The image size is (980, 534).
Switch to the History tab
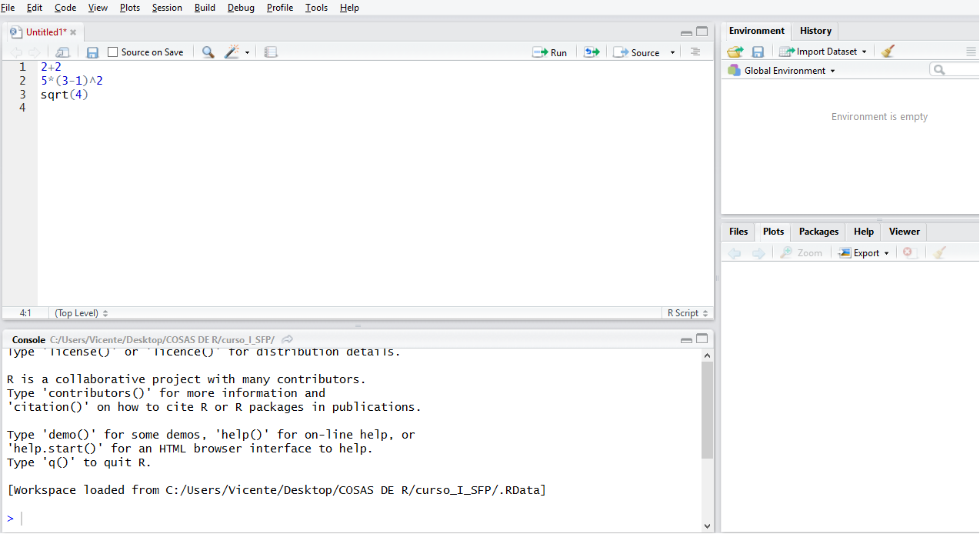click(815, 31)
